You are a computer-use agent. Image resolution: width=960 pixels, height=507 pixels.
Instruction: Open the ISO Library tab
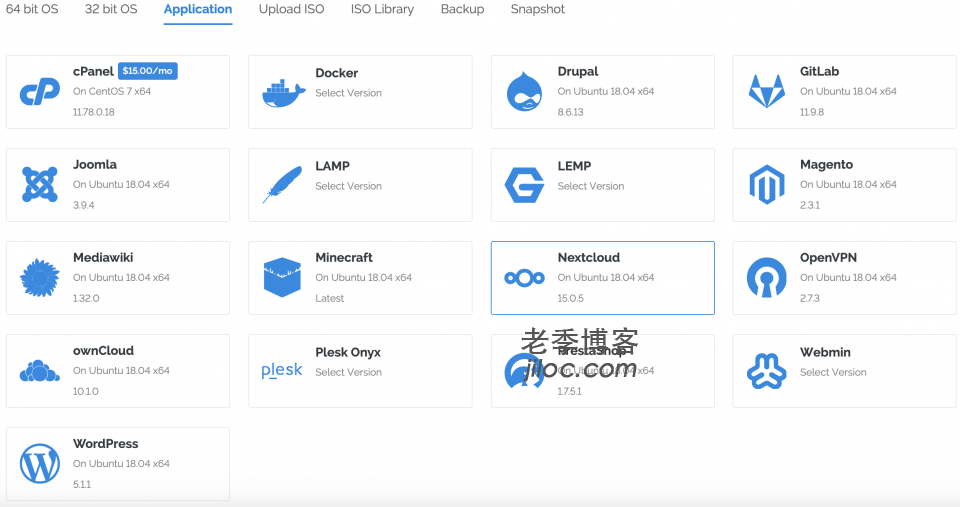382,9
